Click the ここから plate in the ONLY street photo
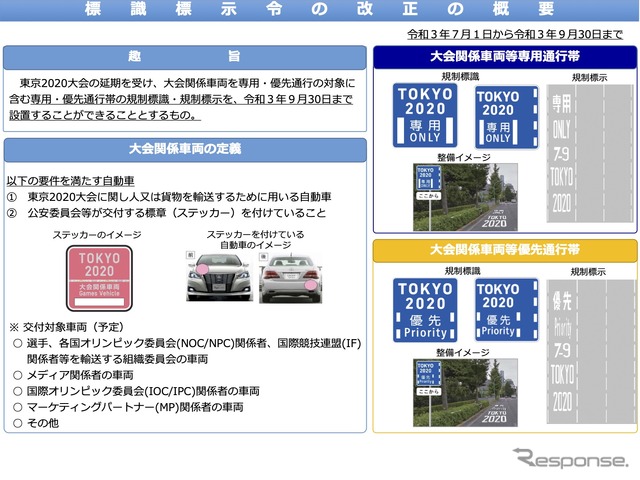The image size is (640, 480). pyautogui.click(x=428, y=196)
